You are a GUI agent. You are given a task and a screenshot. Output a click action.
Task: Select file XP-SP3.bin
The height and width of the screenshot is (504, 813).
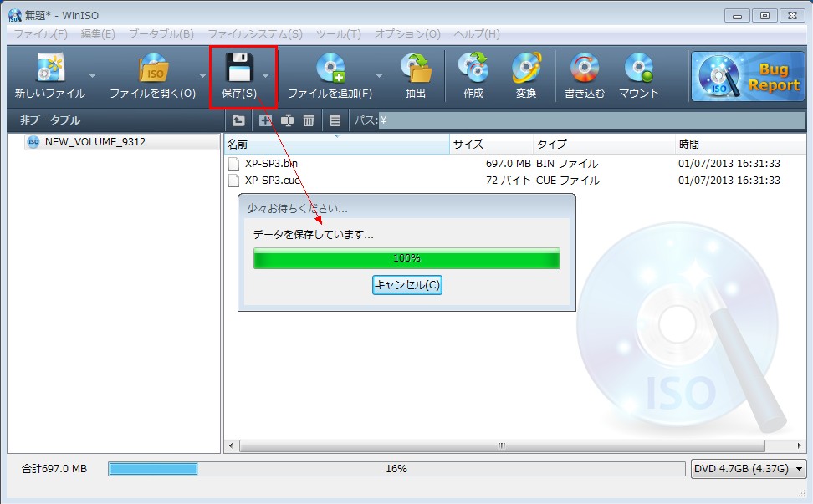coord(271,164)
